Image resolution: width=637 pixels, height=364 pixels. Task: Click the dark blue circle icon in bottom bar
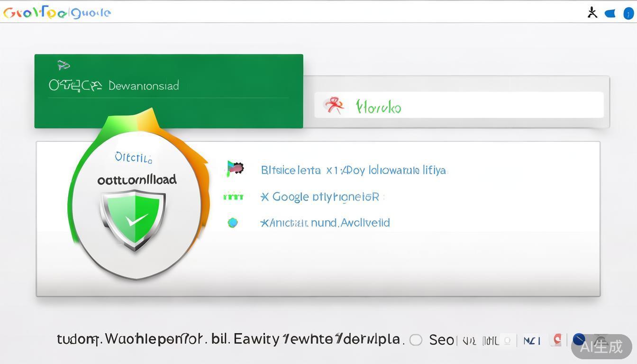(x=579, y=339)
